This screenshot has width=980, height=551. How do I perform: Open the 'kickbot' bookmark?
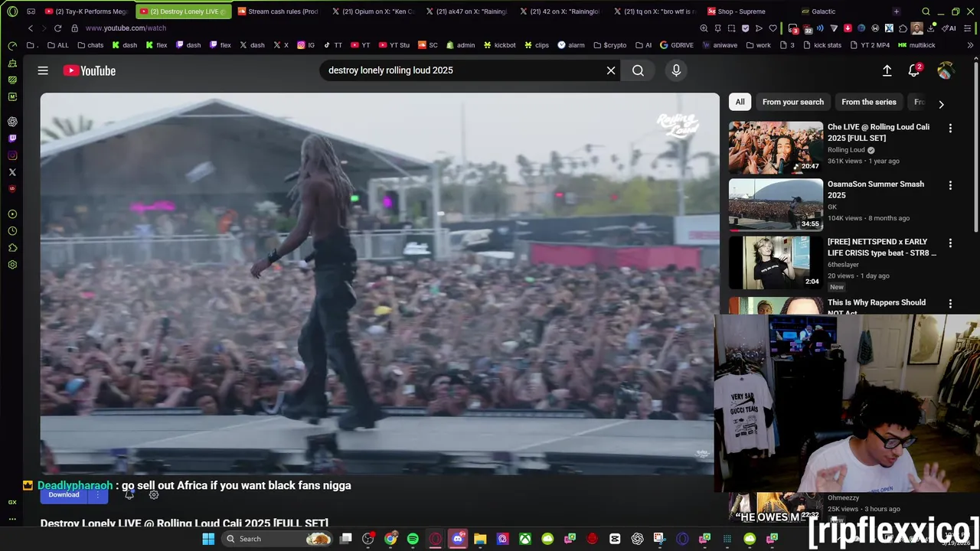click(499, 45)
